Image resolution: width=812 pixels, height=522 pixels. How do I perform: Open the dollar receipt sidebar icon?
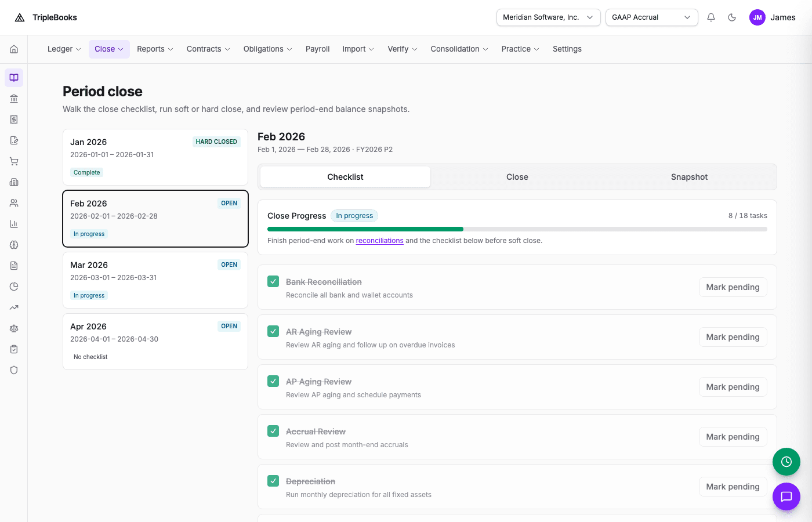click(x=14, y=119)
